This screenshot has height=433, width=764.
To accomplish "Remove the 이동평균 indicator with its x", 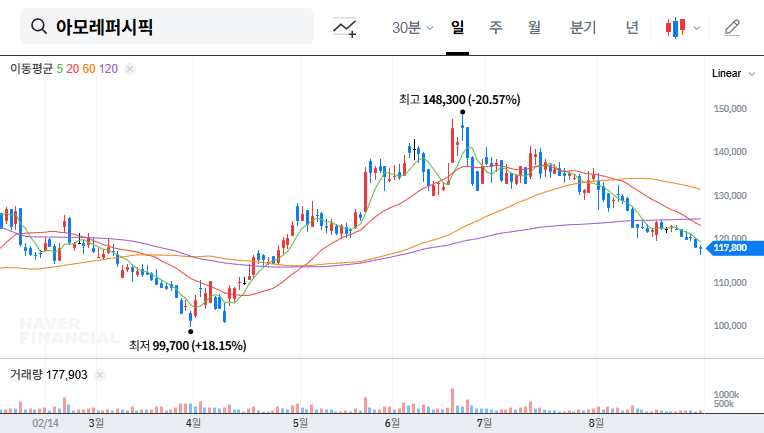I will [x=130, y=69].
